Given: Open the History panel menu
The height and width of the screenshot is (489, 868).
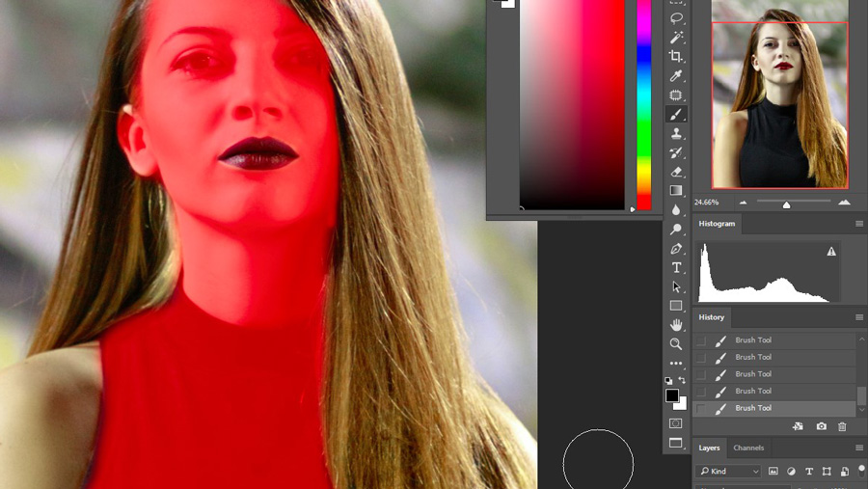Looking at the screenshot, I should 859,317.
